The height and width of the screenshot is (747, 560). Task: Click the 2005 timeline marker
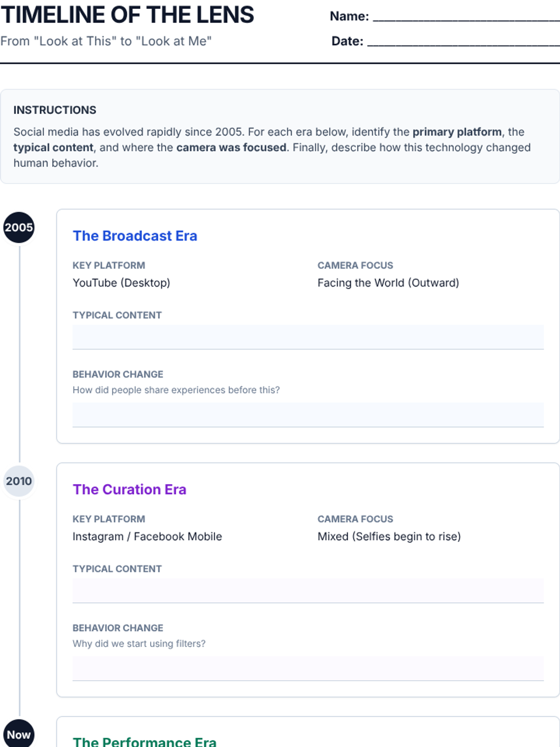tap(19, 227)
